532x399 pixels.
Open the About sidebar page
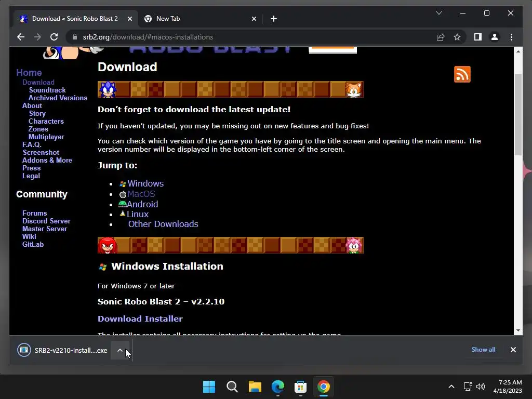click(x=32, y=105)
